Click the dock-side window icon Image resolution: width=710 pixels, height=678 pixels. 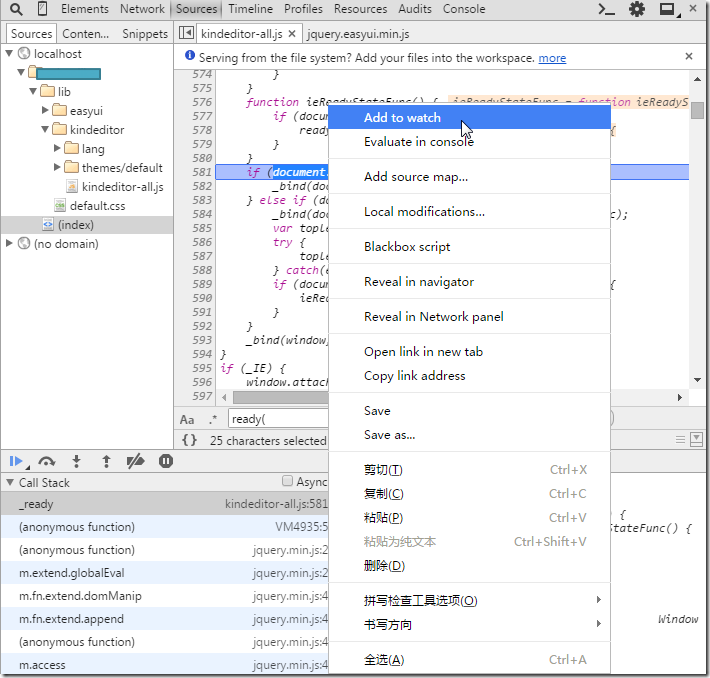(x=667, y=9)
